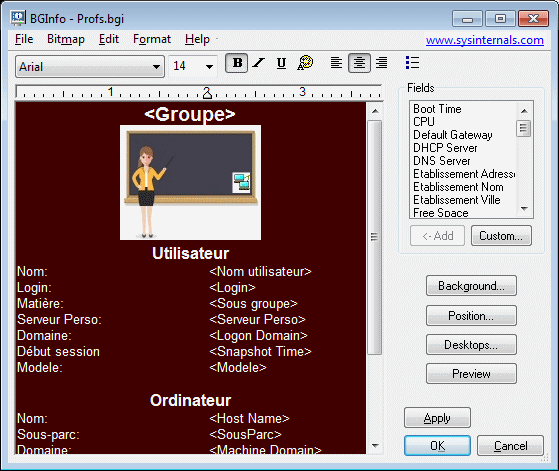This screenshot has height=471, width=559.
Task: Open the Format menu
Action: [x=152, y=39]
